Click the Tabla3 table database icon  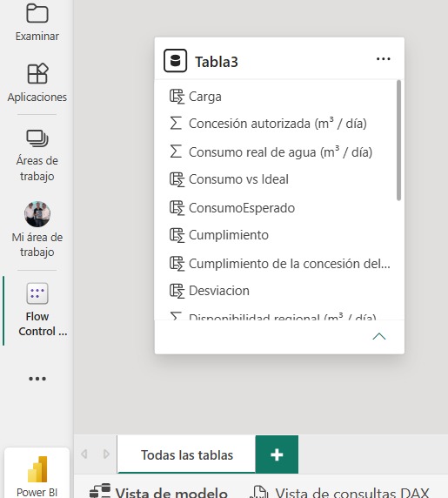pos(175,60)
